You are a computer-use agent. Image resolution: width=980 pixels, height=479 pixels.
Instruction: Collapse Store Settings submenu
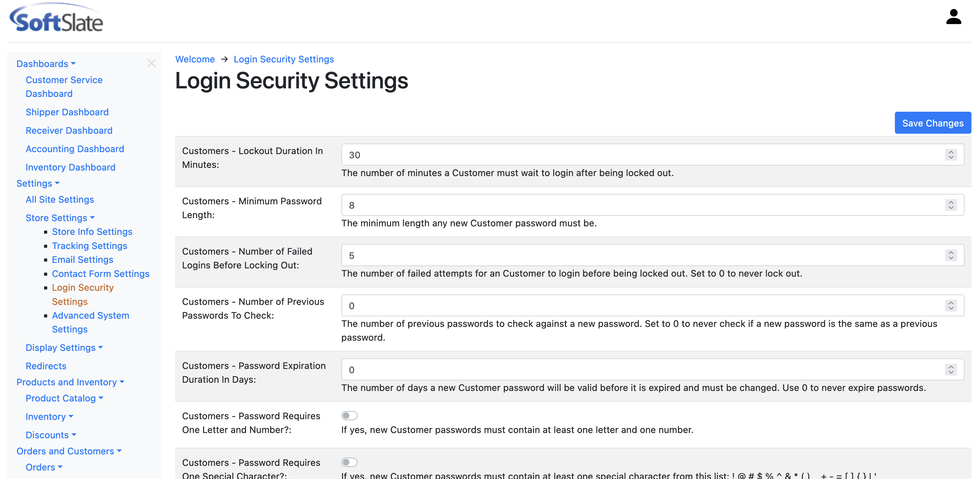[x=60, y=217]
